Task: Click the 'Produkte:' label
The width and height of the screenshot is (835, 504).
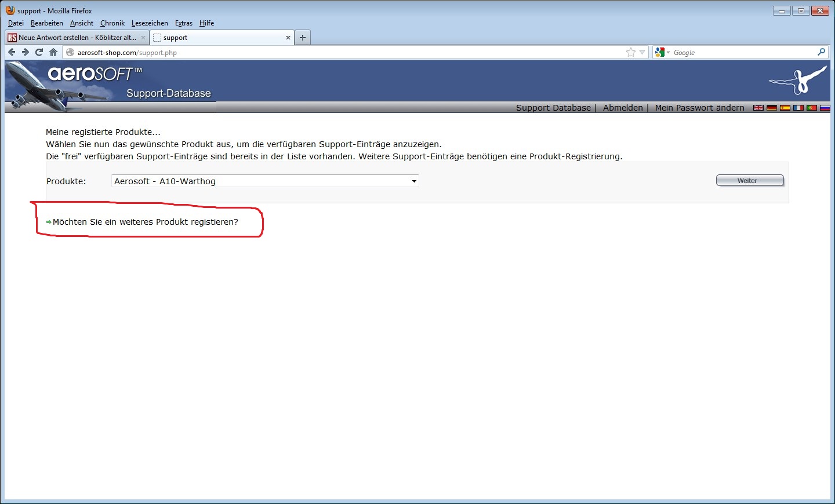Action: 66,181
